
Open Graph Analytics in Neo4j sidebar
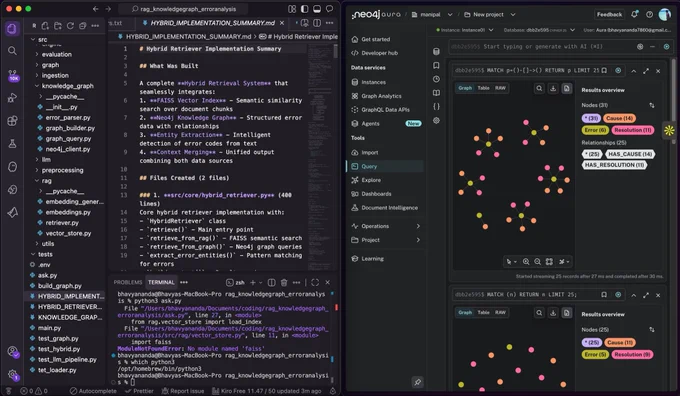pos(381,96)
